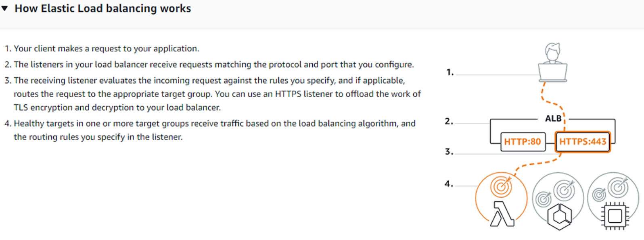The width and height of the screenshot is (644, 240).
Task: Click the processor chip symbol
Action: [615, 216]
